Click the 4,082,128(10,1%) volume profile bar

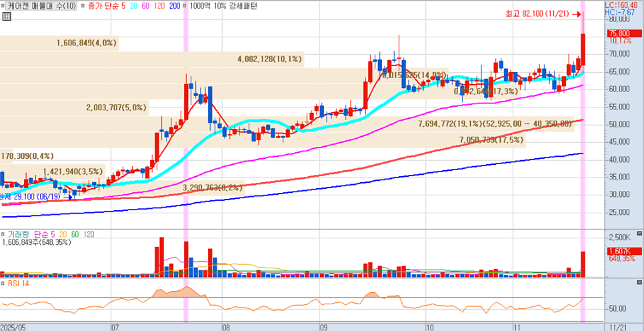(x=151, y=59)
